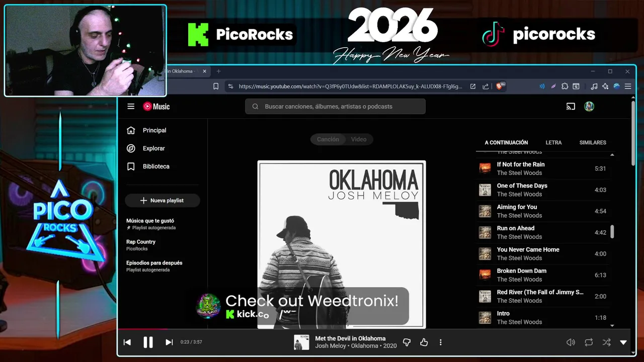This screenshot has height=362, width=644.
Task: Skip to previous track
Action: pos(127,342)
